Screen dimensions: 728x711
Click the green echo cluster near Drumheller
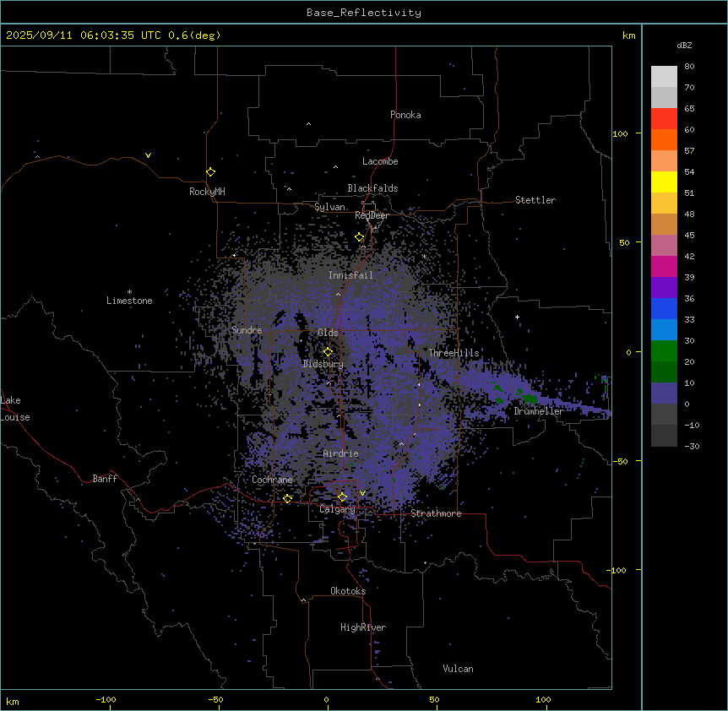pos(528,397)
